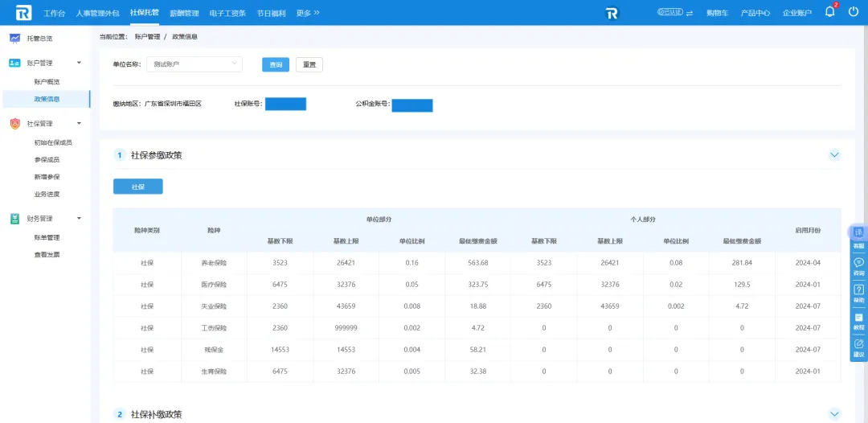Click the 生育保险 table cell

[214, 372]
